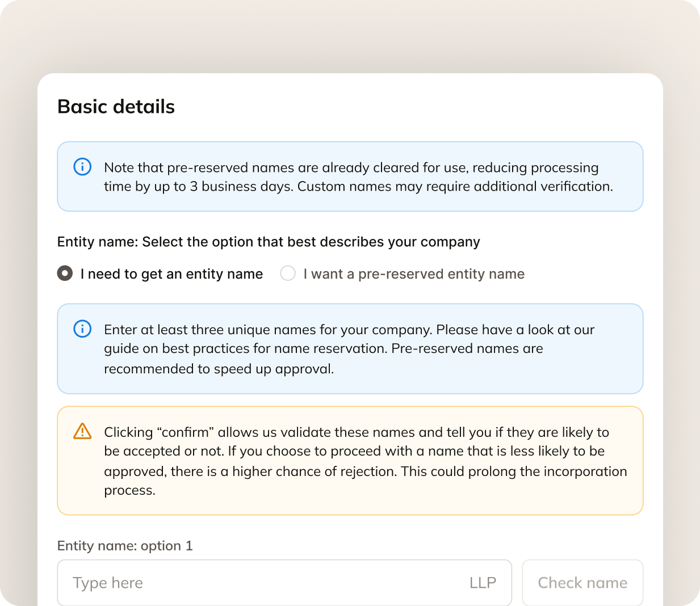The width and height of the screenshot is (700, 606).
Task: Click the 'Check name' button
Action: (582, 583)
